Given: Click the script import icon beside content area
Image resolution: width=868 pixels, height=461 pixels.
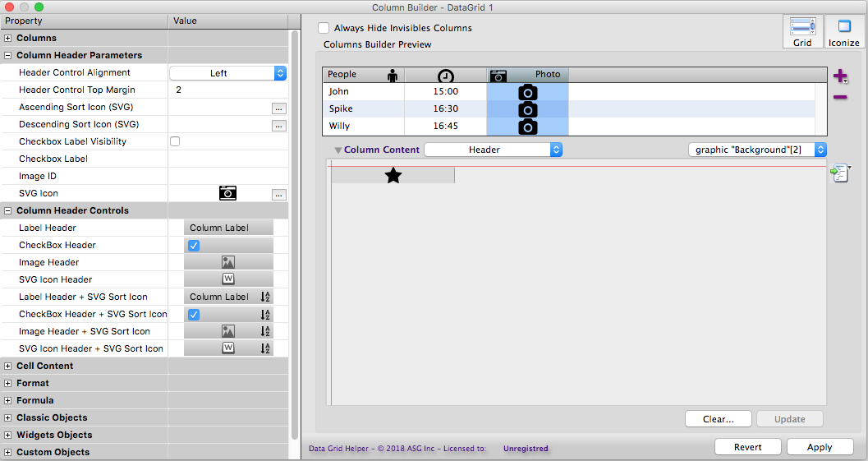Looking at the screenshot, I should pos(838,173).
